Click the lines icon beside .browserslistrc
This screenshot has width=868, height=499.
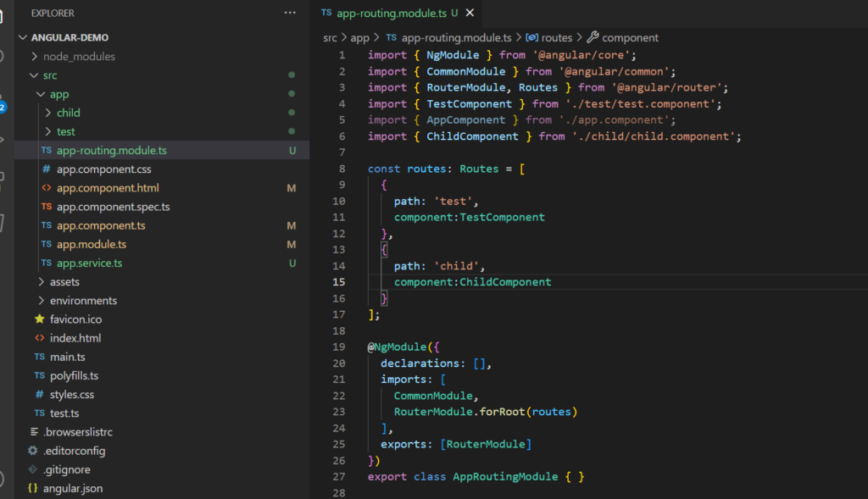[34, 431]
